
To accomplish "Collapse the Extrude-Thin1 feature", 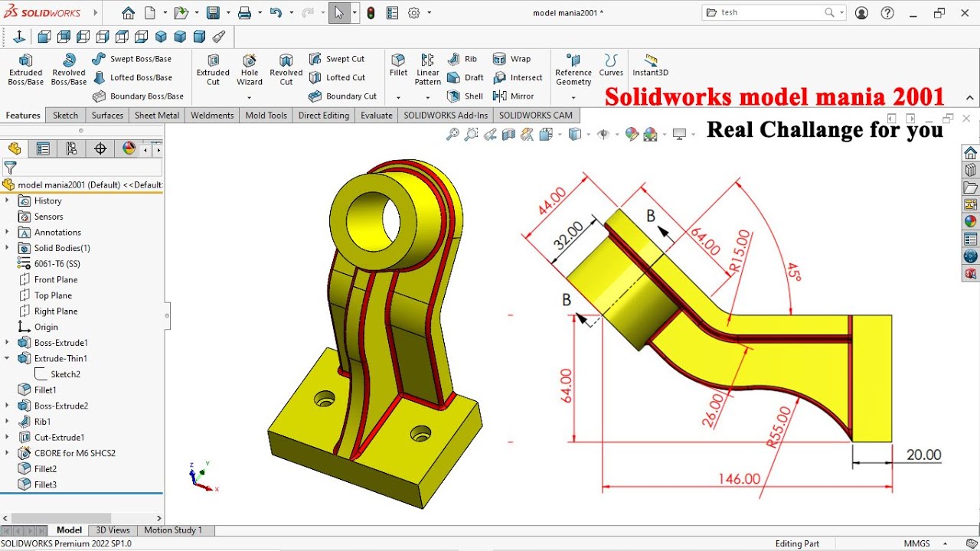I will [x=7, y=358].
